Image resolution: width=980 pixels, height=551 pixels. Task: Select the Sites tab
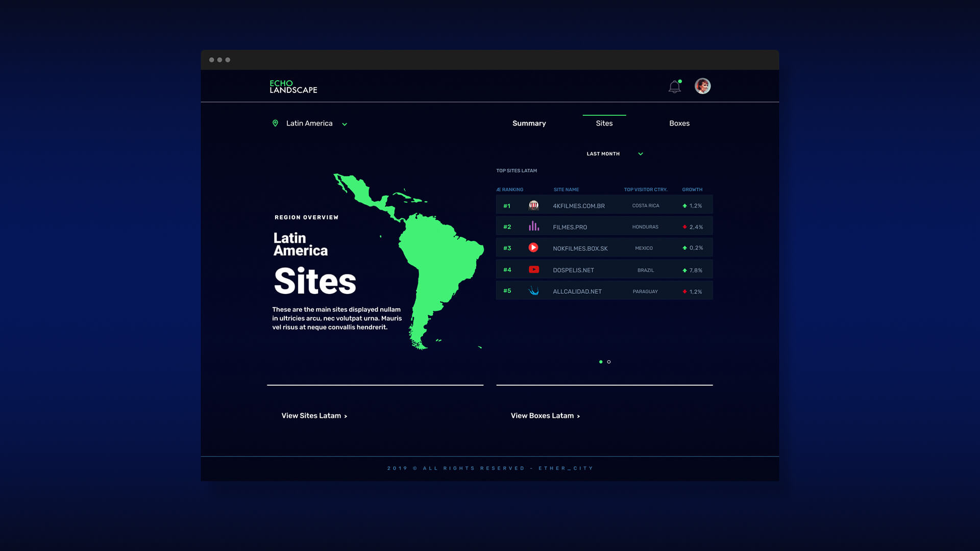(604, 123)
